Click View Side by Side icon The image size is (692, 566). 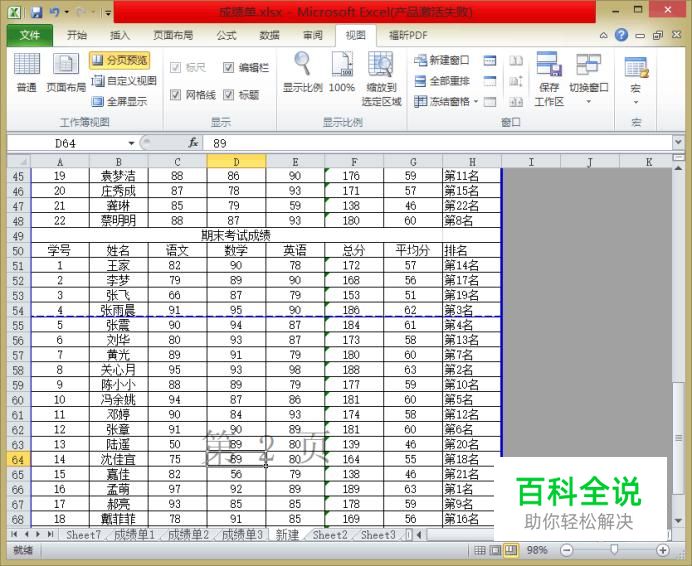tap(516, 60)
